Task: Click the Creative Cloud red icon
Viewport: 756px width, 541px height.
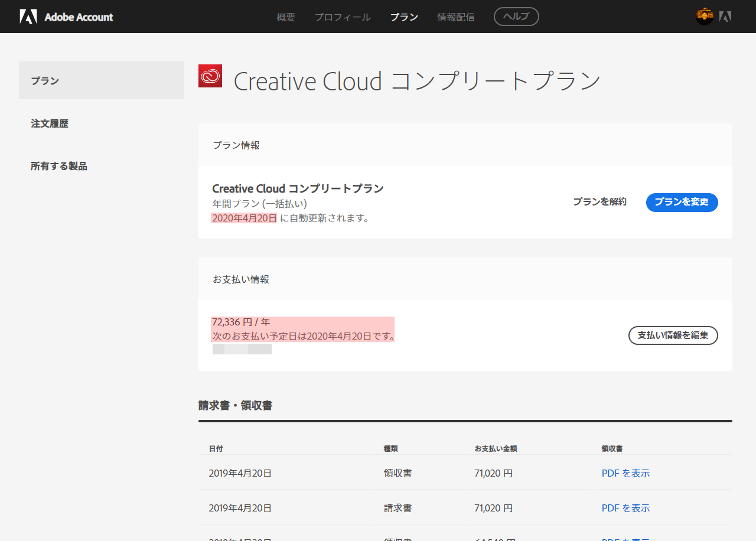Action: pos(210,76)
